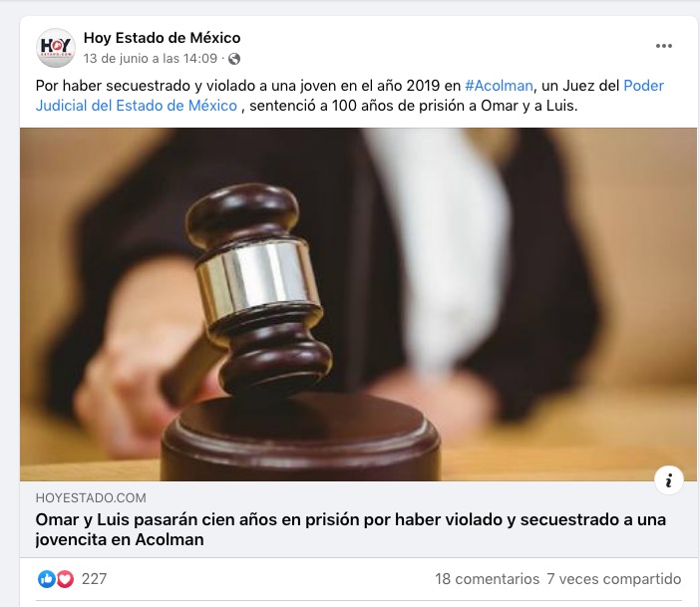The height and width of the screenshot is (607, 700).
Task: Click the red heart reaction icon
Action: point(65,579)
